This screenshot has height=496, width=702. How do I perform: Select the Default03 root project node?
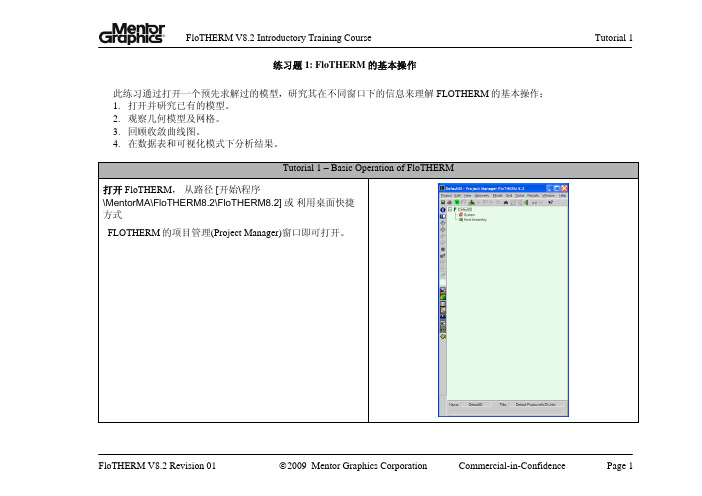pos(465,210)
